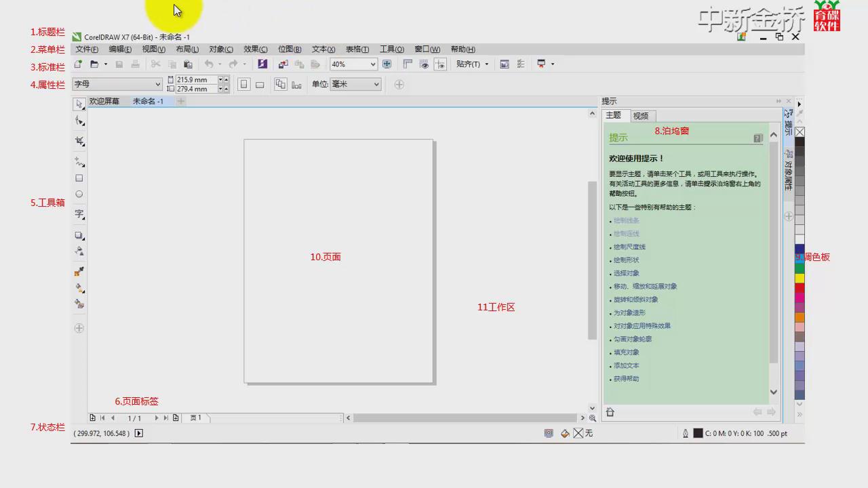Click the Redo arrow icon
The height and width of the screenshot is (488, 868).
(233, 64)
